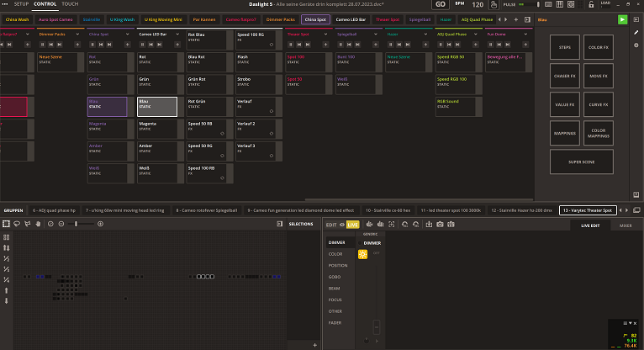Choose the hand pan tool
Viewport: 644px width, 350px height.
pyautogui.click(x=38, y=224)
